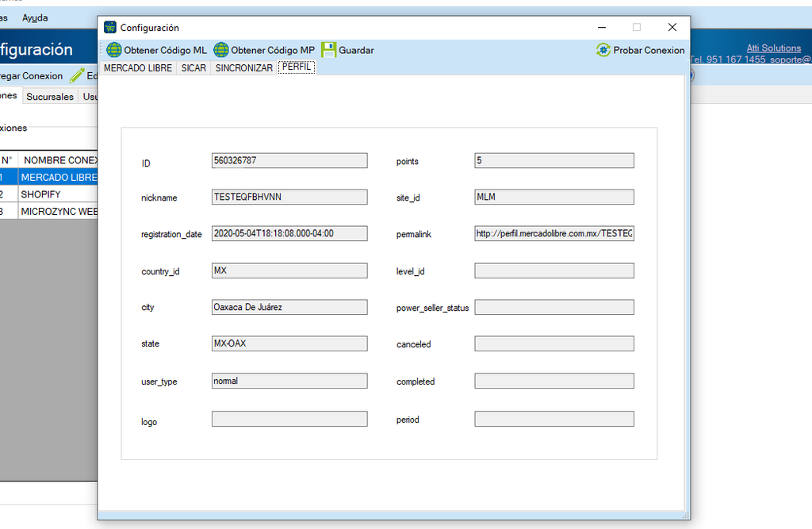The image size is (812, 529).
Task: Click the empty period field
Action: [554, 419]
